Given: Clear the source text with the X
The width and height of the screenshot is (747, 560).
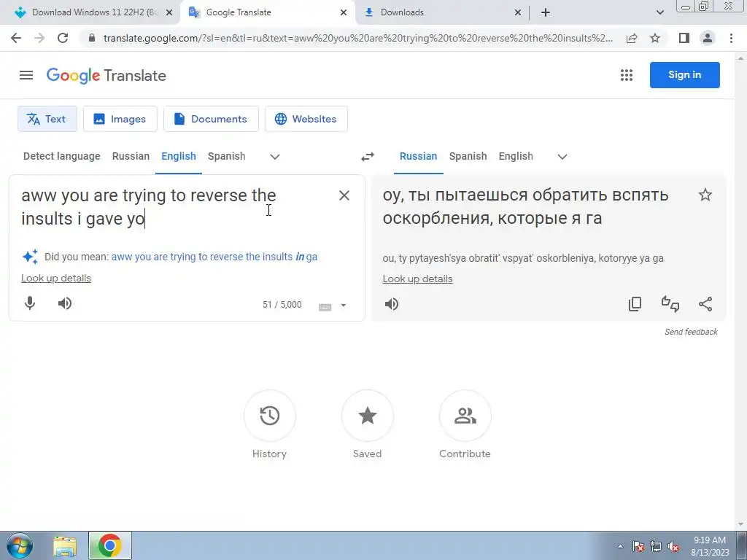Looking at the screenshot, I should coord(344,195).
